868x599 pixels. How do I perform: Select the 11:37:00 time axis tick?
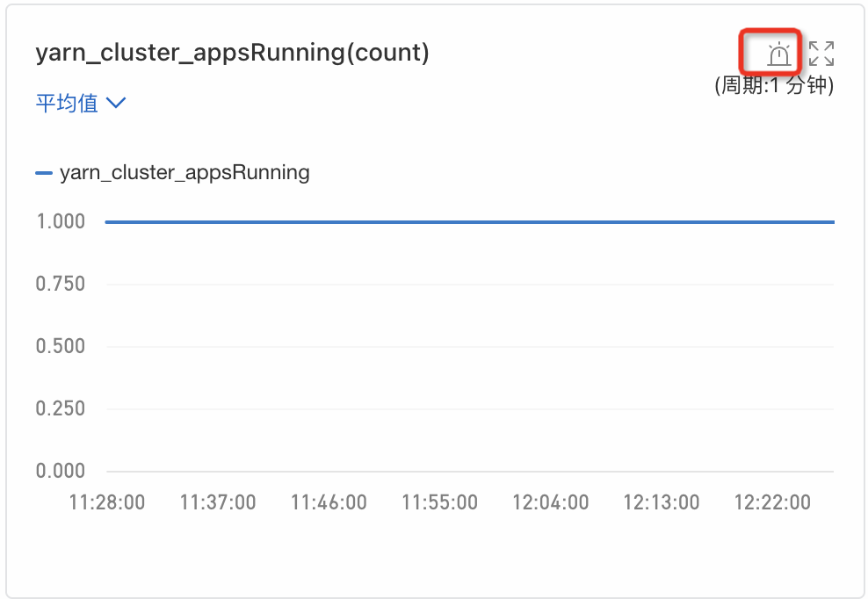[x=218, y=502]
